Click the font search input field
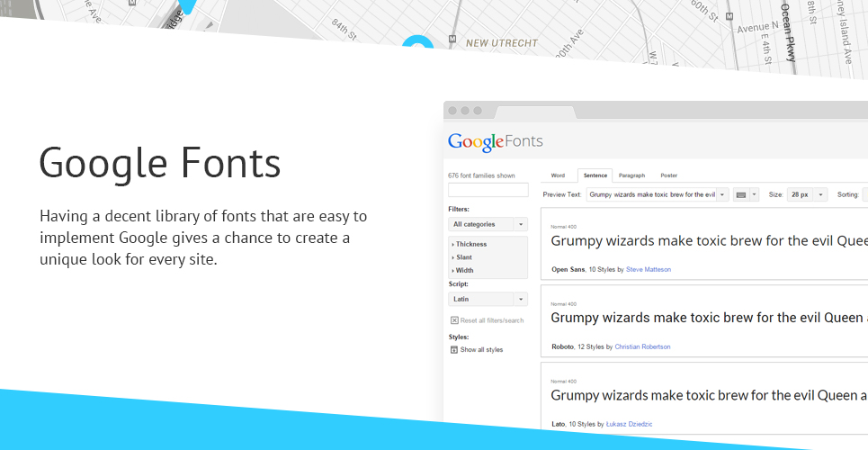Image resolution: width=868 pixels, height=450 pixels. pos(488,190)
